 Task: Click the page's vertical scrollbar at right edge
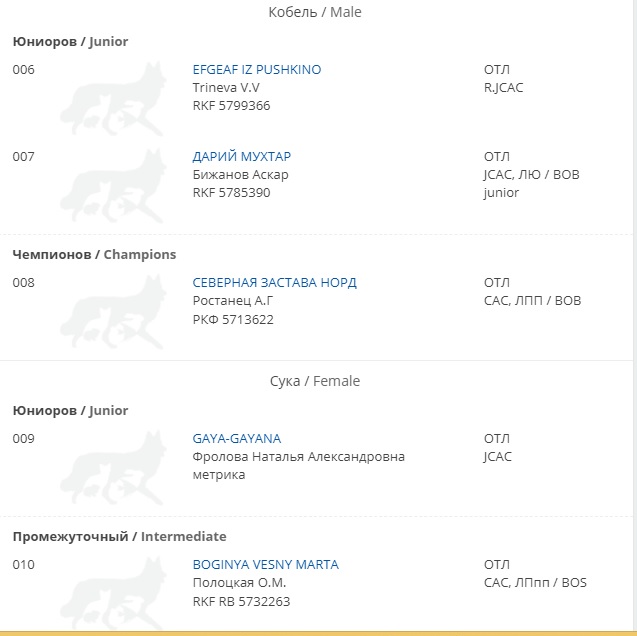tap(635, 317)
